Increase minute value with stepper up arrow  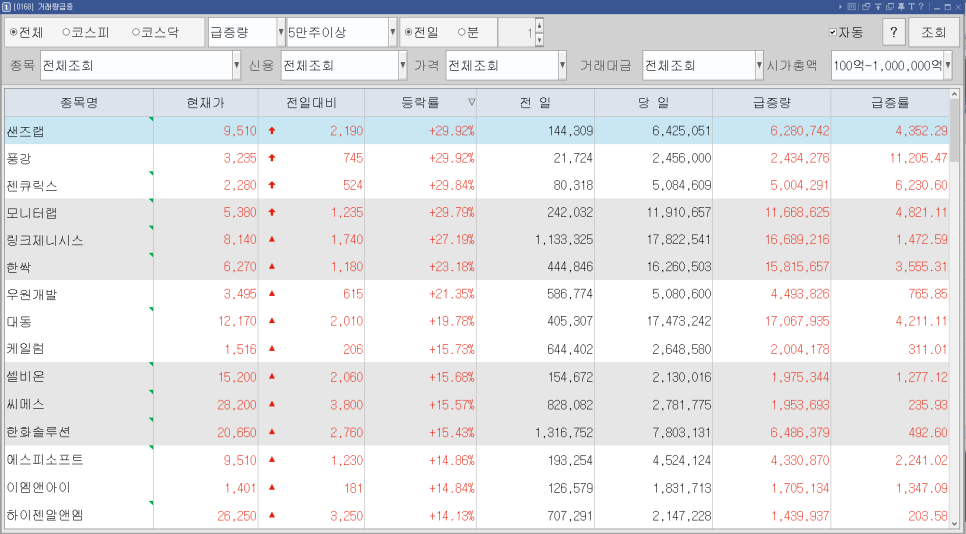pyautogui.click(x=539, y=25)
